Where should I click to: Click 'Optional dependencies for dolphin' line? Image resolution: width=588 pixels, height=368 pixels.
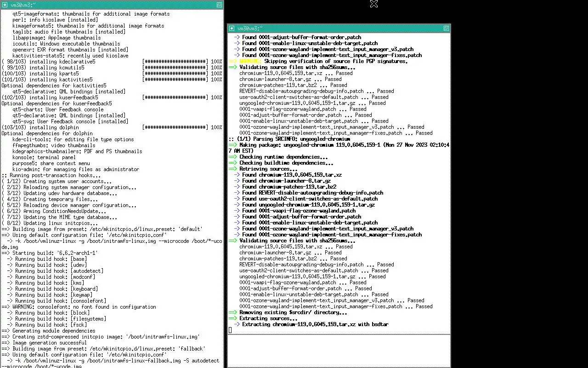(x=47, y=133)
